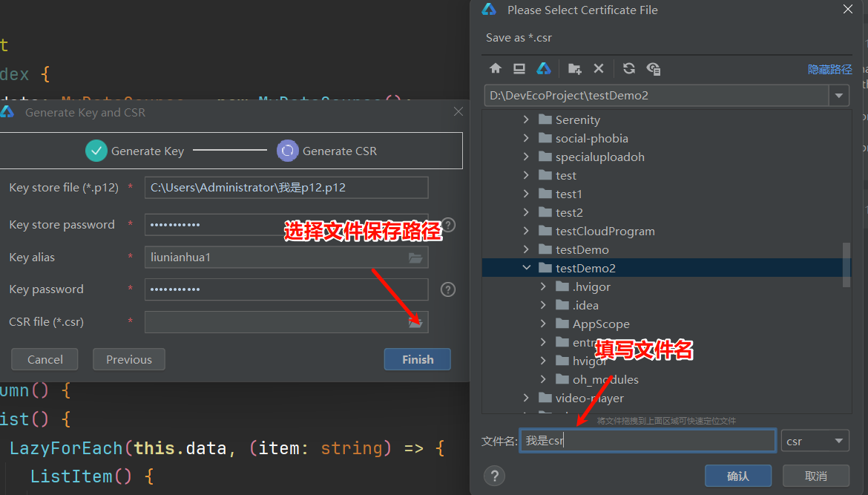This screenshot has height=495, width=868.
Task: Expand the .hvigor folder
Action: click(x=543, y=286)
